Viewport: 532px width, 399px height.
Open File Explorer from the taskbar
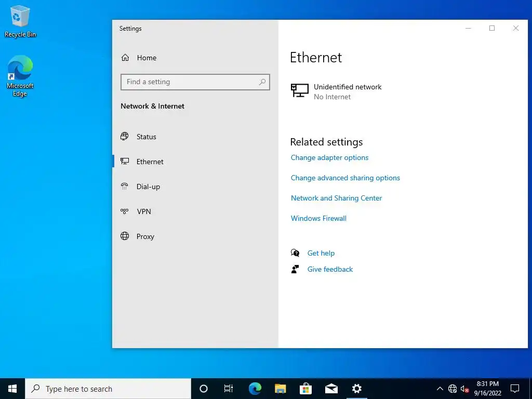pos(280,389)
